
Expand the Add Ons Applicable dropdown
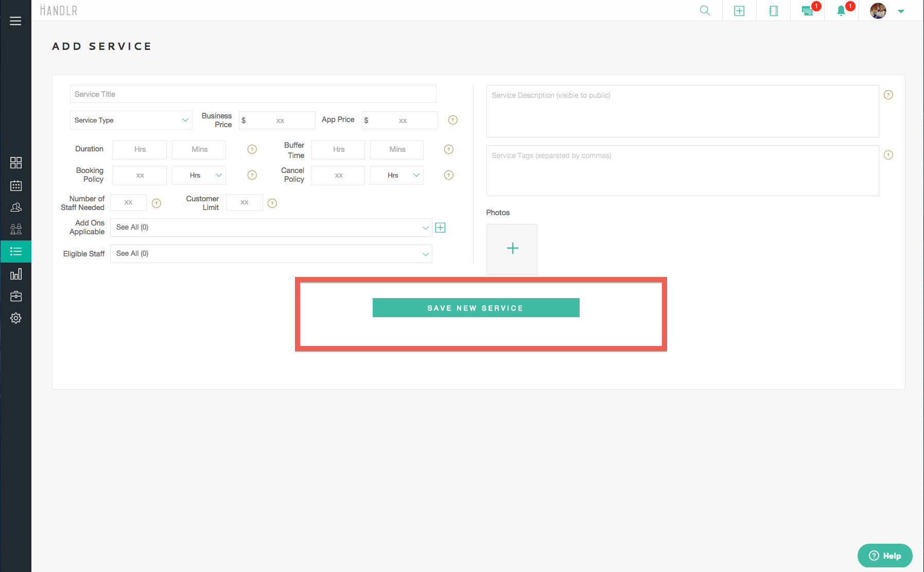[x=271, y=228]
